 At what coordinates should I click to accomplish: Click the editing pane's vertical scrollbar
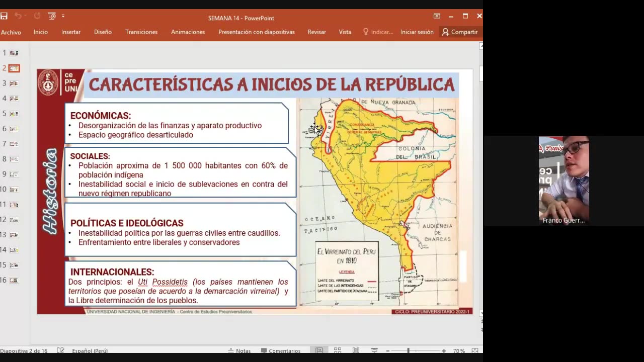[481, 181]
